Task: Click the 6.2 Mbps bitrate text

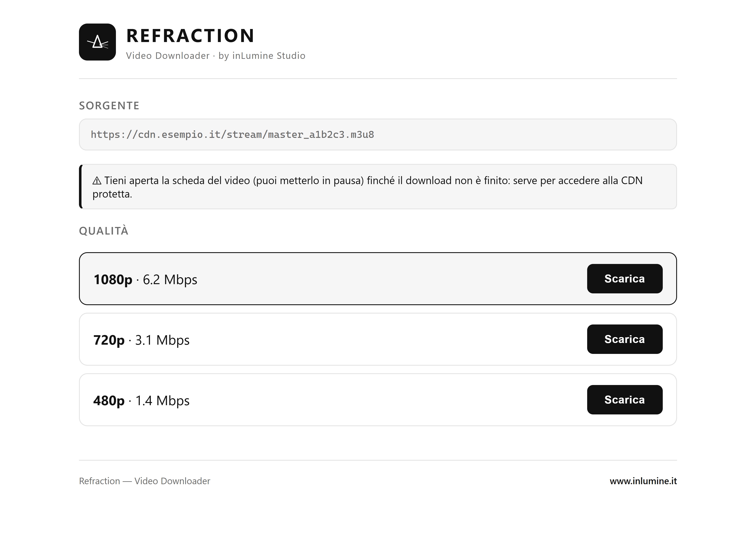Action: click(170, 280)
